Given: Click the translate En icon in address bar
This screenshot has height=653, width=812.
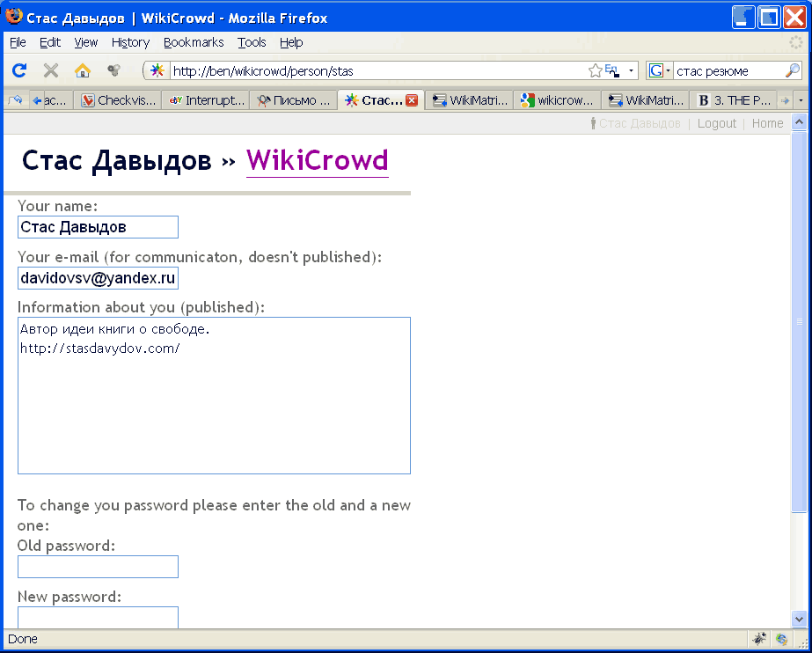Looking at the screenshot, I should pos(611,70).
